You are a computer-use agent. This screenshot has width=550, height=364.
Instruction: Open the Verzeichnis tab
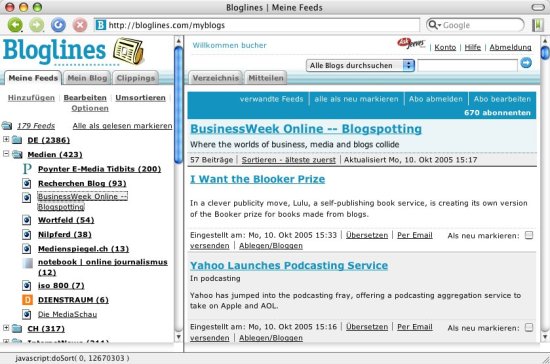pyautogui.click(x=215, y=78)
